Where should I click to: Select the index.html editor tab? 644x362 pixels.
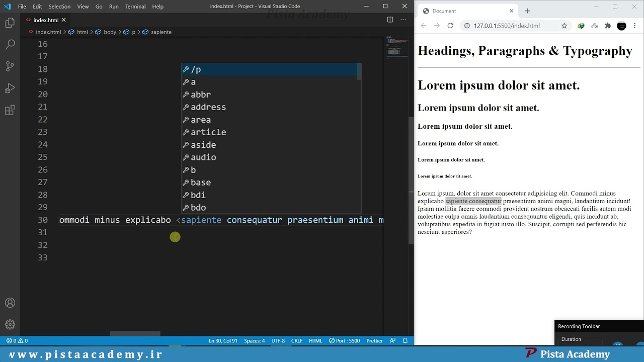click(46, 20)
